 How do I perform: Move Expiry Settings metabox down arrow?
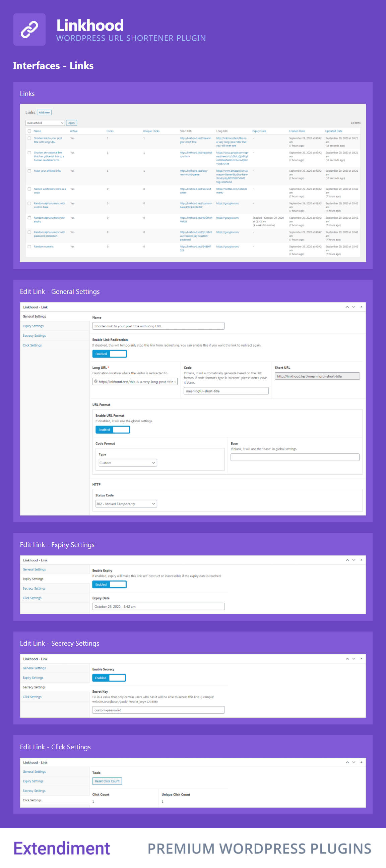353,560
